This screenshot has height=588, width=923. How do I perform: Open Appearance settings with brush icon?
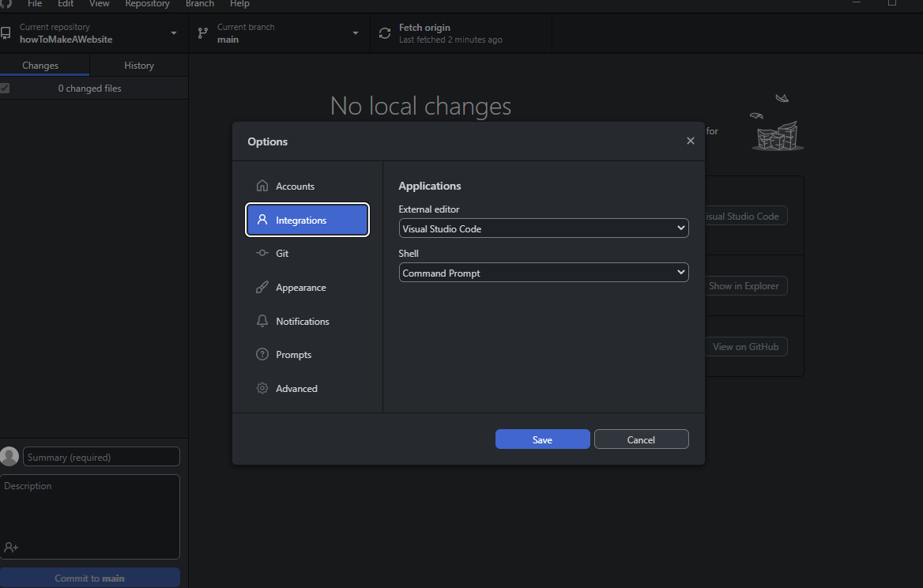(262, 288)
